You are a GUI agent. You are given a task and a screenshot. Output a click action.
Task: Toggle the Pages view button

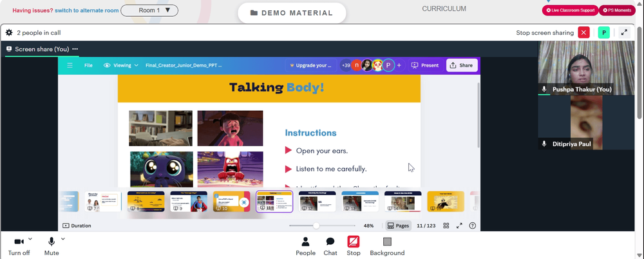point(399,225)
